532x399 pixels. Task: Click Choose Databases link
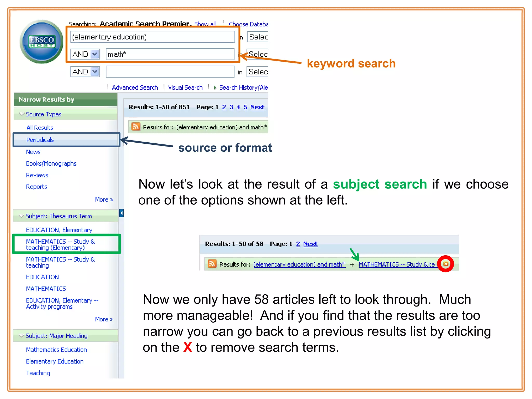pos(248,24)
